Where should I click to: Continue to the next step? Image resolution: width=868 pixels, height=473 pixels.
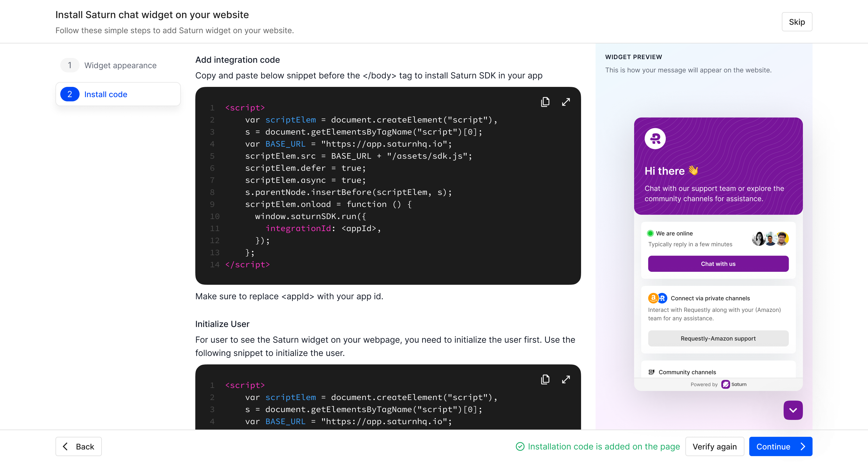click(780, 447)
